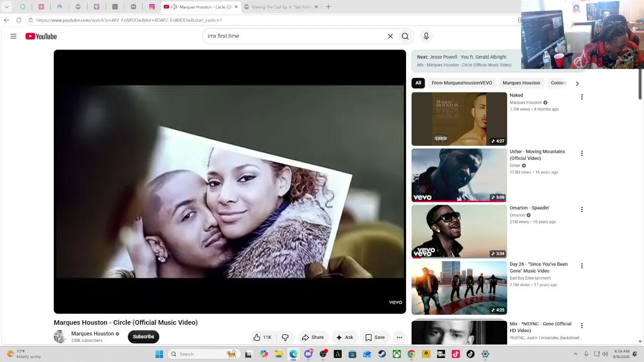This screenshot has height=362, width=644.
Task: Open the Copilot taskbar icon
Action: pyautogui.click(x=264, y=354)
